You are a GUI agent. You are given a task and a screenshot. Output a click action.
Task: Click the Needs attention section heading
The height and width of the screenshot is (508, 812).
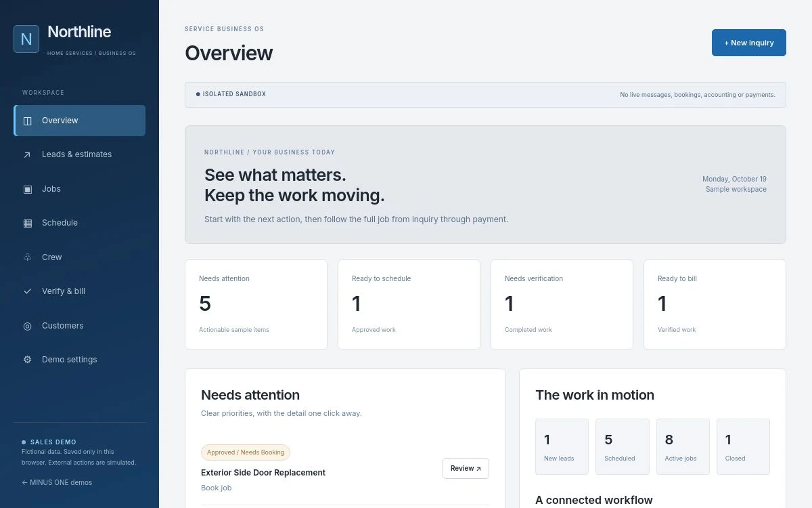250,395
